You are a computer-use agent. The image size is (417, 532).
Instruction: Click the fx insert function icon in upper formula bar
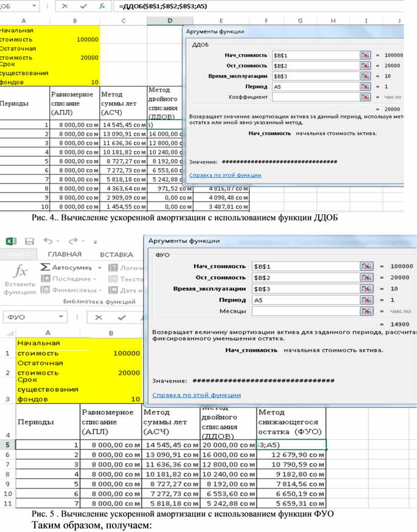click(x=102, y=6)
